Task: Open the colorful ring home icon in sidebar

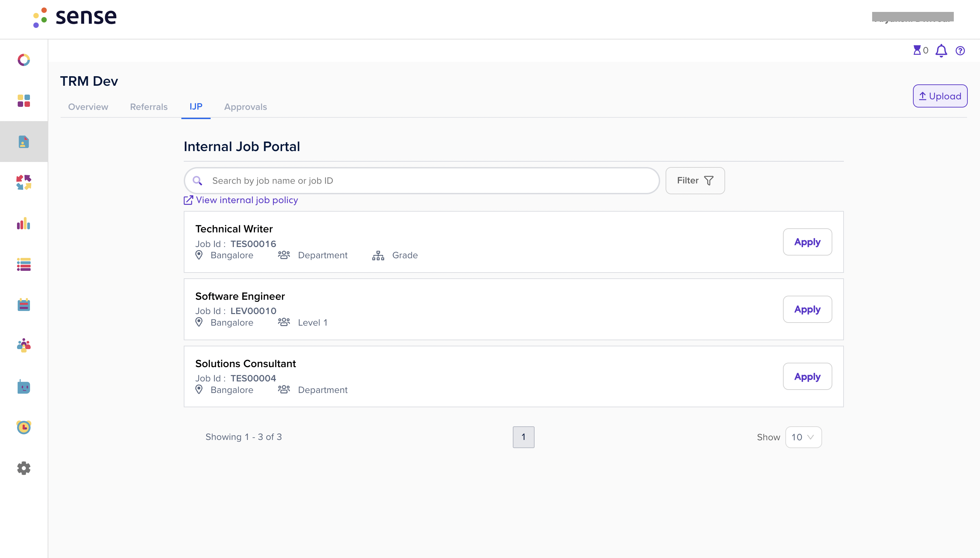Action: [x=24, y=60]
